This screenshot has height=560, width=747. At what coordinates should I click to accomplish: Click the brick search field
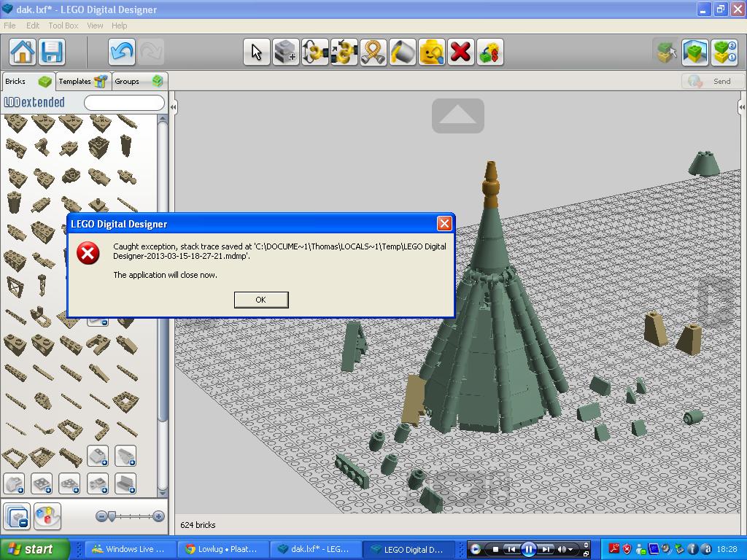[x=124, y=102]
